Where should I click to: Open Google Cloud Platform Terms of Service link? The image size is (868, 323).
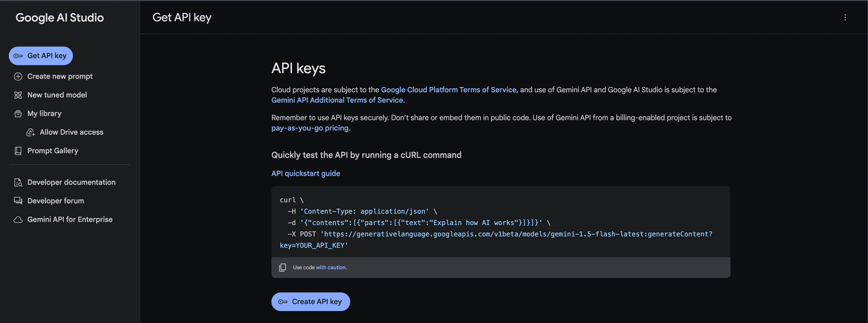coord(448,90)
